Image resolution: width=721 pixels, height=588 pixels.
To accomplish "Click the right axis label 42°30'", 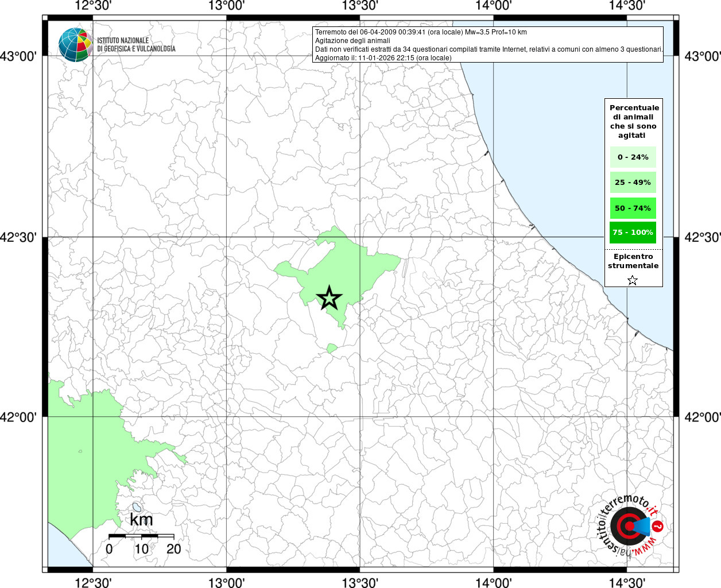I will 703,237.
